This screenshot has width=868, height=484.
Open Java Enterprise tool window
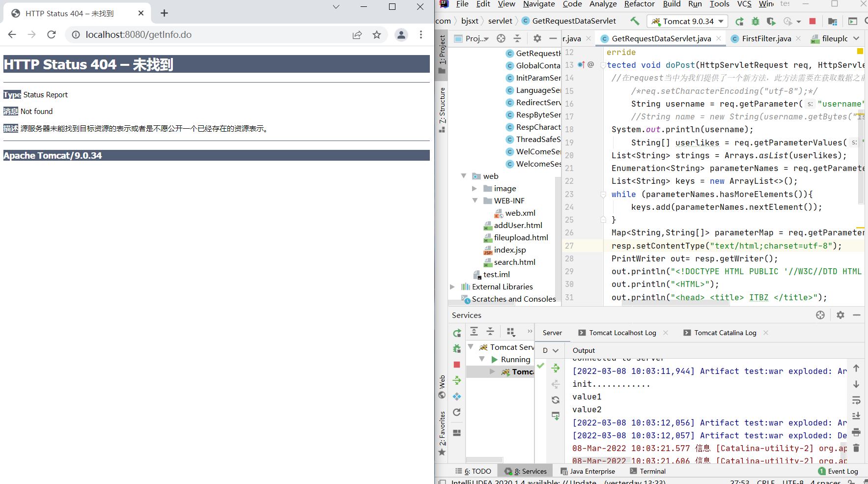pyautogui.click(x=588, y=471)
